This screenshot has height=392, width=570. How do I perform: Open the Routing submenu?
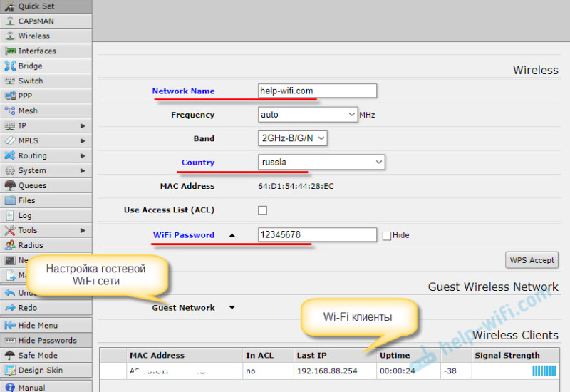click(x=46, y=155)
